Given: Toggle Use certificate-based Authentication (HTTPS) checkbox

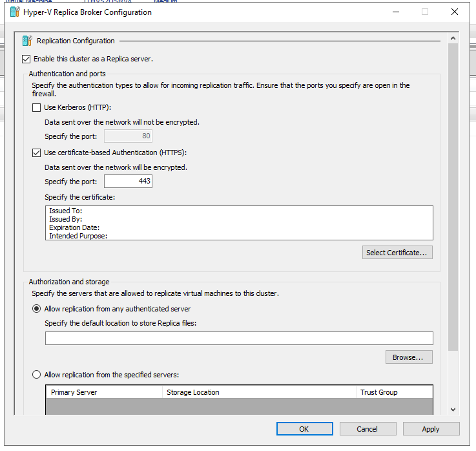Looking at the screenshot, I should point(36,152).
